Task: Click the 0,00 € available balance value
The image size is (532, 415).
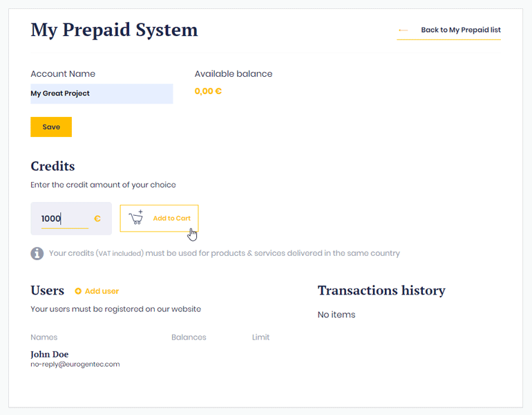Action: pos(208,91)
